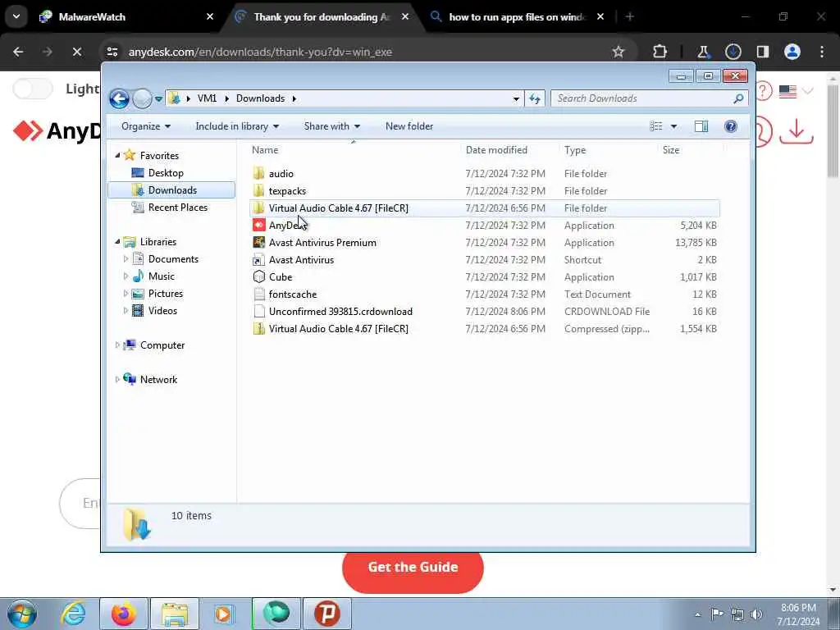Image resolution: width=840 pixels, height=630 pixels.
Task: Open the Include in library menu
Action: tap(237, 126)
